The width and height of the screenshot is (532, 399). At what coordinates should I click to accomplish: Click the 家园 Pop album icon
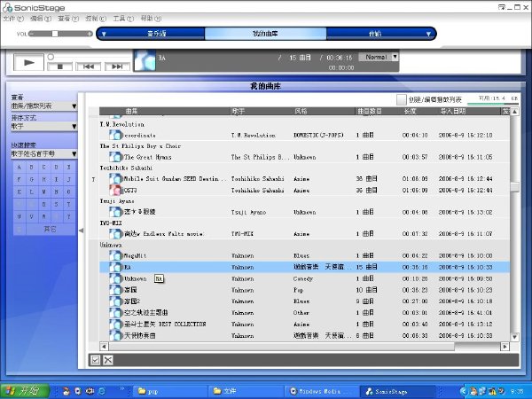[115, 290]
